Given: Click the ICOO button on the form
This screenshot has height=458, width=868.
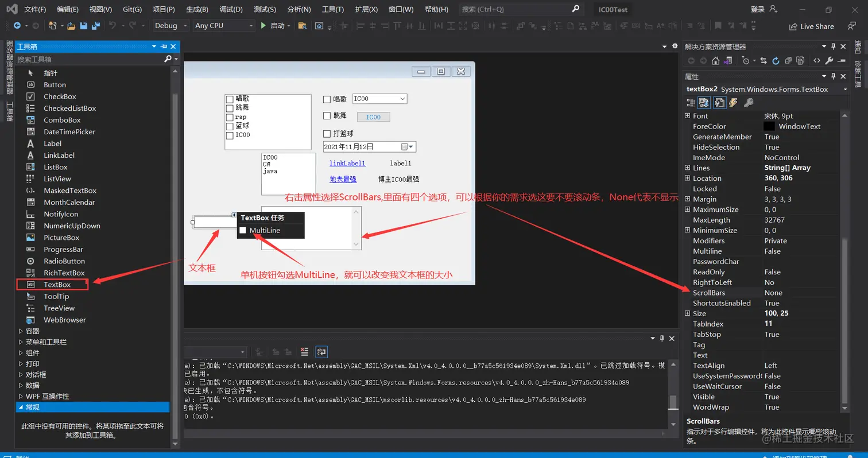Looking at the screenshot, I should (373, 117).
